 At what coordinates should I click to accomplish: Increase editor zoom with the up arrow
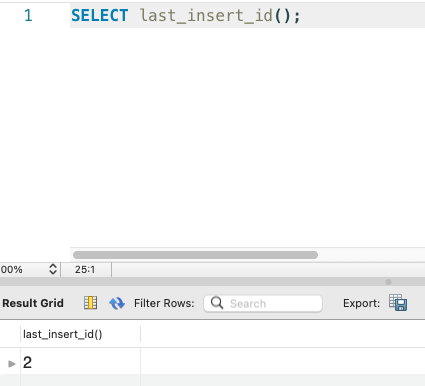pos(53,266)
